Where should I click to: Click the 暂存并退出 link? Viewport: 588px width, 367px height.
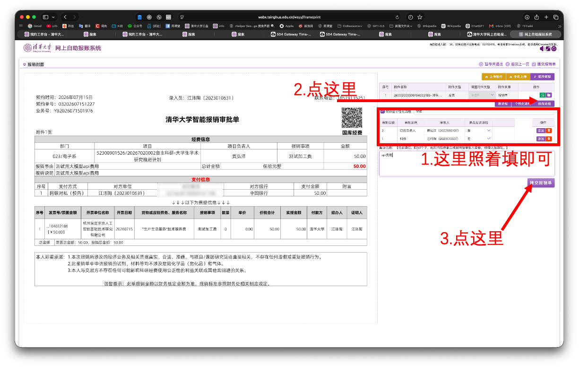point(490,64)
